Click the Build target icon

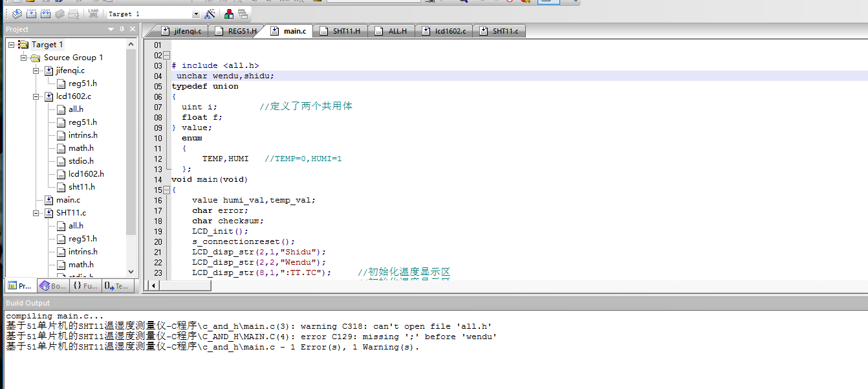(31, 14)
